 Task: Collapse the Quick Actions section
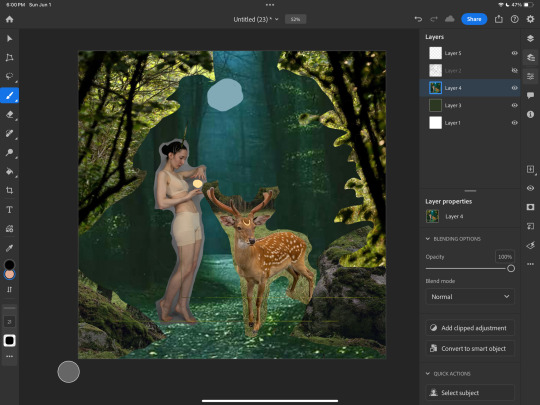428,373
